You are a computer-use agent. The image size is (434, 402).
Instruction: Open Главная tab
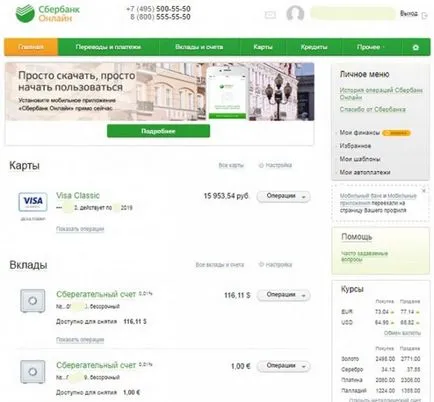(31, 47)
